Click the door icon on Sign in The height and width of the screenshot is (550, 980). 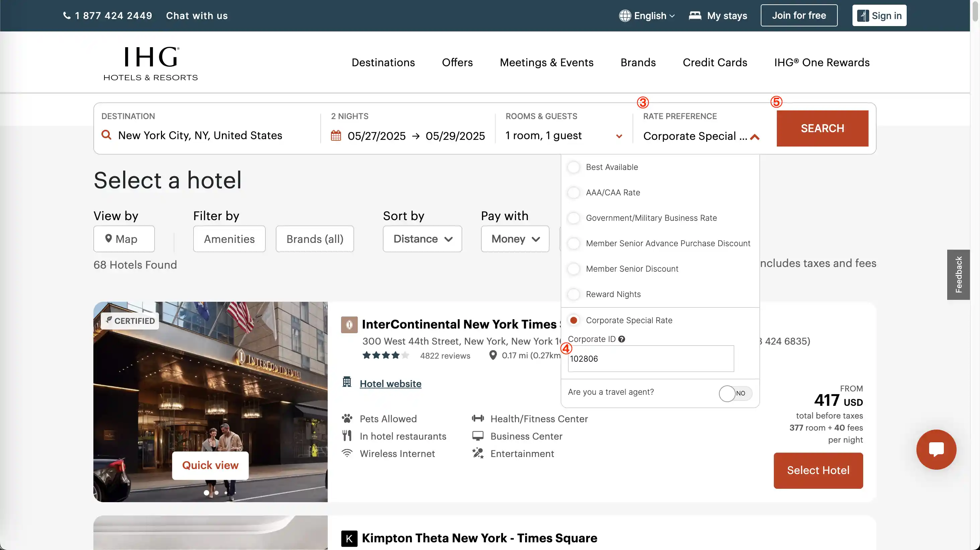[863, 16]
